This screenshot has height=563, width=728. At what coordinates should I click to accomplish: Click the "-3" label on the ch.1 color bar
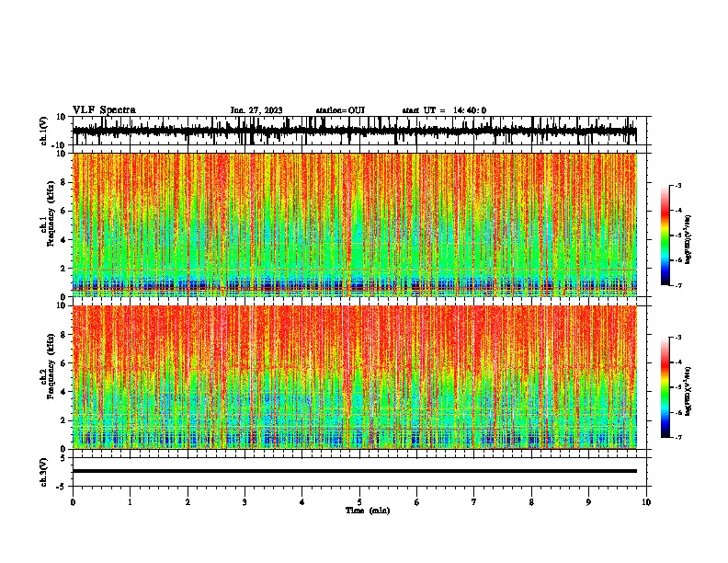point(678,185)
